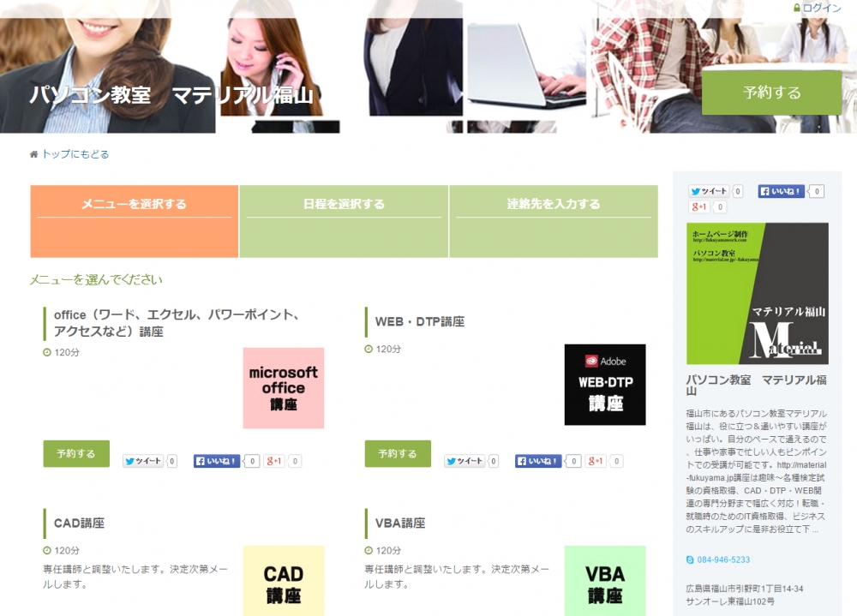This screenshot has width=857, height=616.
Task: Like the WEB・DTP講座 course on Facebook
Action: click(537, 461)
